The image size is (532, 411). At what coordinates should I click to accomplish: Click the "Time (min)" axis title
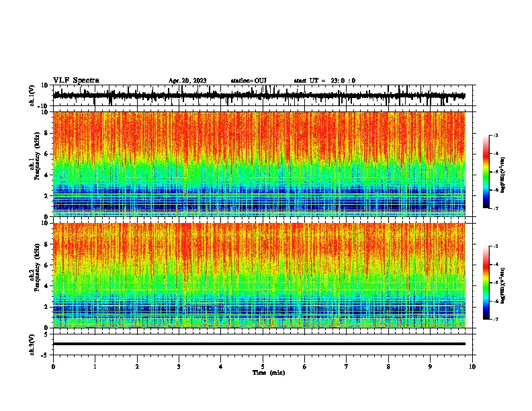(269, 373)
